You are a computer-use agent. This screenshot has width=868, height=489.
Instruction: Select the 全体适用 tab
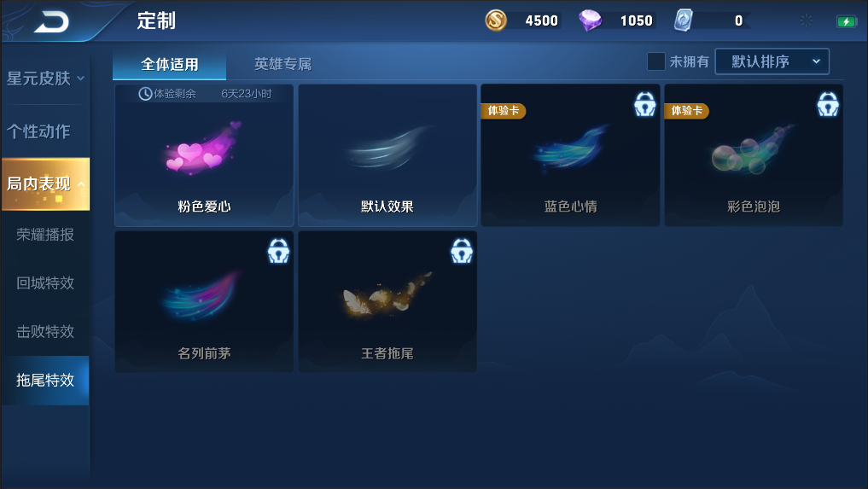[x=169, y=65]
